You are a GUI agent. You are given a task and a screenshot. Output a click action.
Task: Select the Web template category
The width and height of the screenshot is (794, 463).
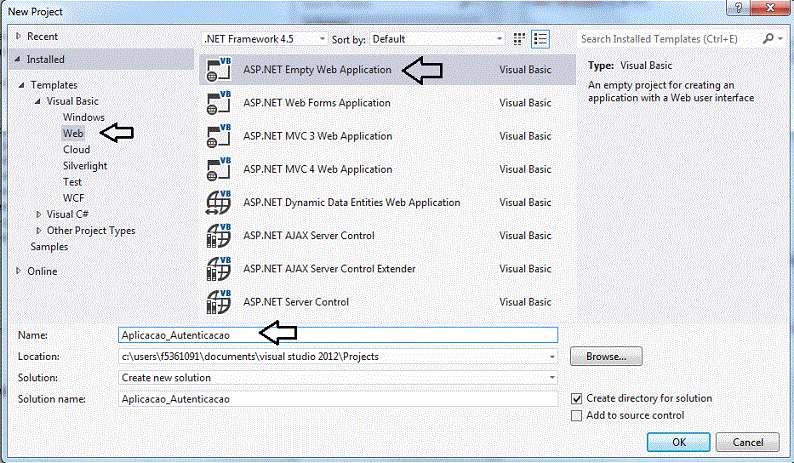click(73, 133)
